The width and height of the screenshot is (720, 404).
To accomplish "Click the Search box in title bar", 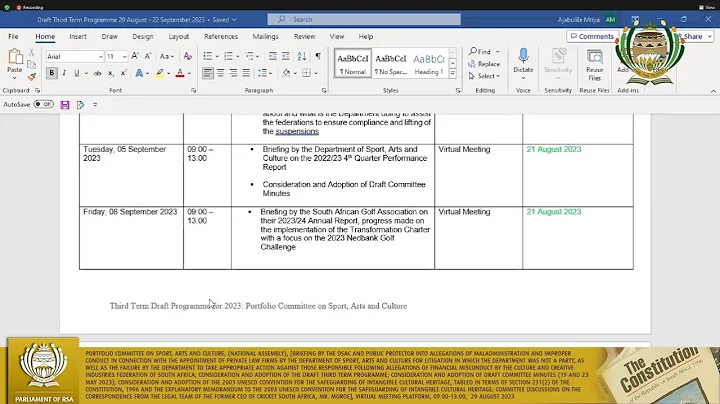I will 364,19.
